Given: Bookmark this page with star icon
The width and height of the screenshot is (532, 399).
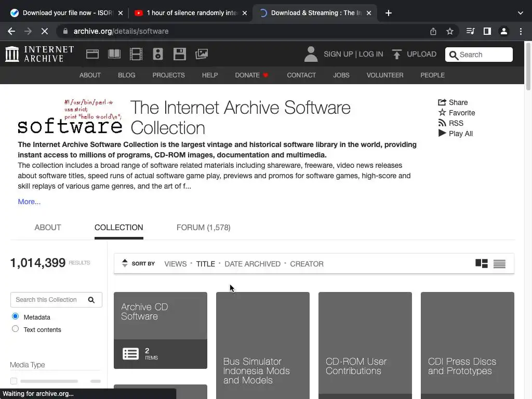Looking at the screenshot, I should (450, 31).
